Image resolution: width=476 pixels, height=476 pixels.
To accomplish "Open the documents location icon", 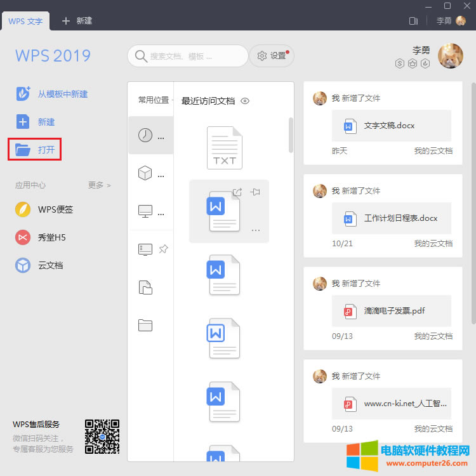I will (x=145, y=288).
